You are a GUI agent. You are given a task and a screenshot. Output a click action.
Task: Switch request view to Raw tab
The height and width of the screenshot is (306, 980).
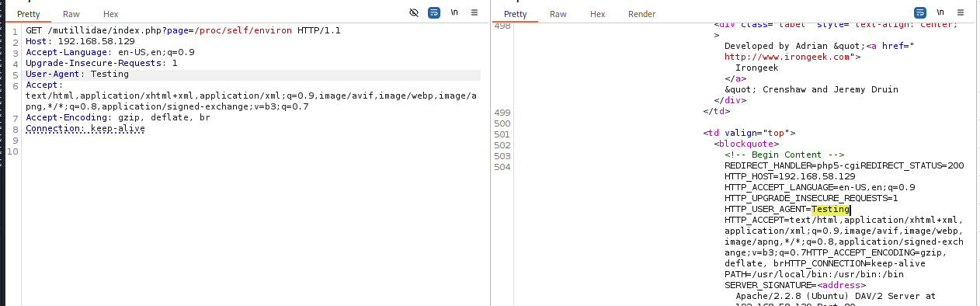coord(71,14)
